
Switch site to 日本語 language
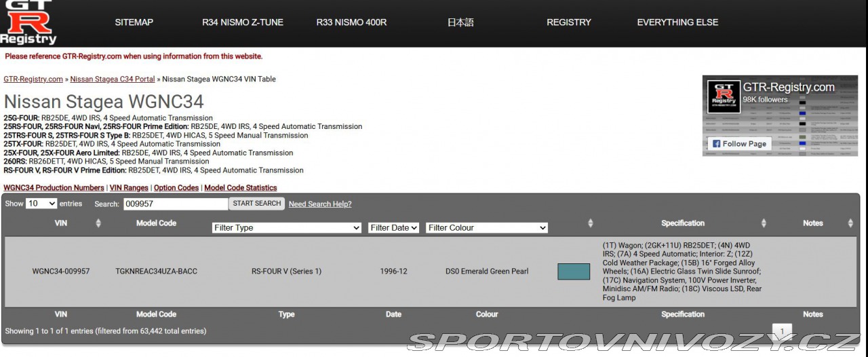click(x=460, y=22)
